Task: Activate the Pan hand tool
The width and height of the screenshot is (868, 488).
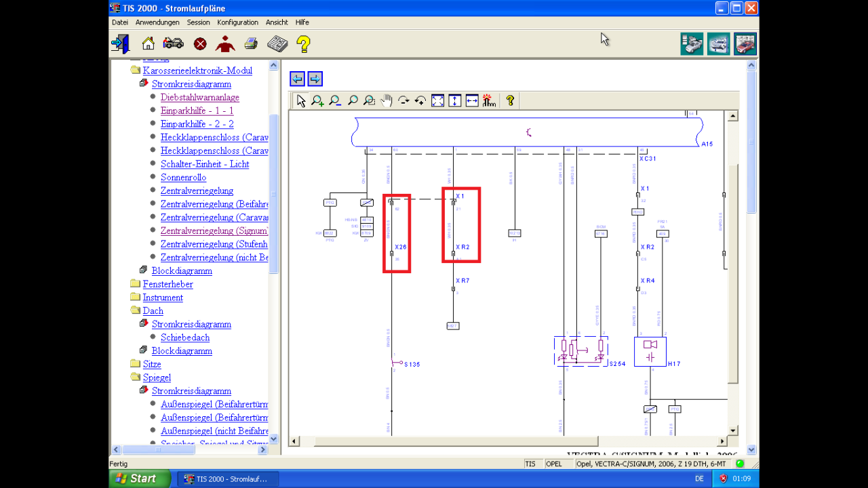Action: click(387, 100)
